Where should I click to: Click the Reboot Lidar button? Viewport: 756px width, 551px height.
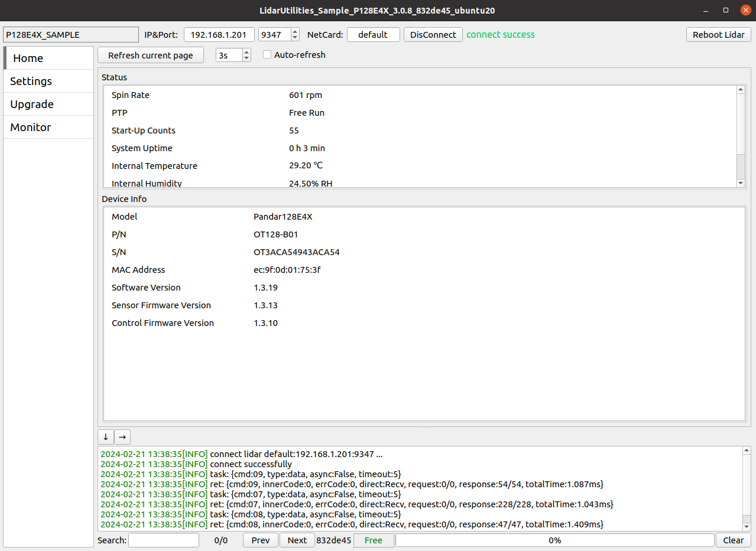719,34
